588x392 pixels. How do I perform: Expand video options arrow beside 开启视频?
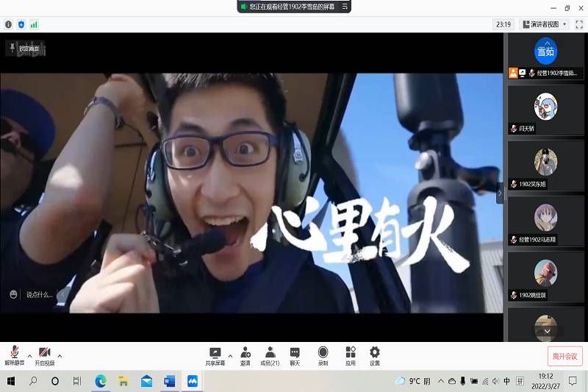coord(60,355)
